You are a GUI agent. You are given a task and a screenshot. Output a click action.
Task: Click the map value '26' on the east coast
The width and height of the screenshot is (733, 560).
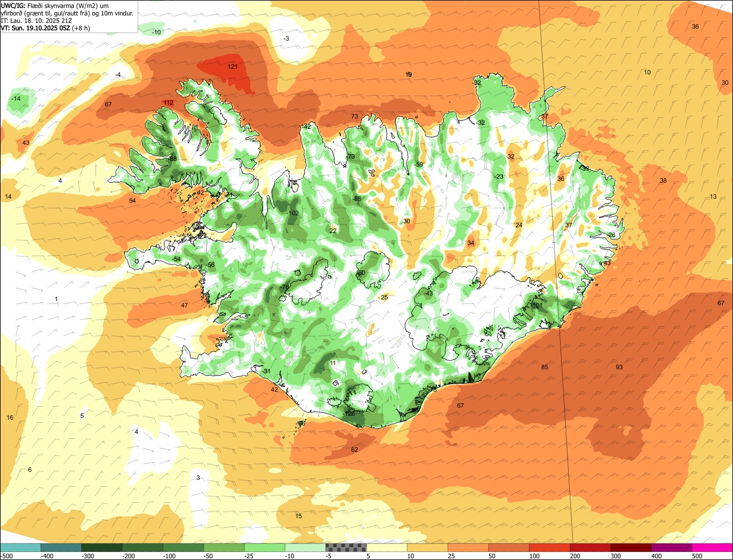click(612, 235)
